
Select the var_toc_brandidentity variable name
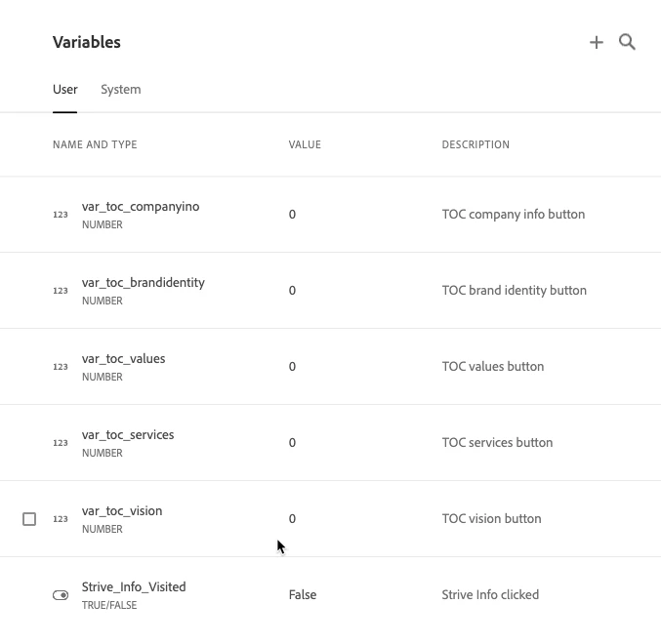[x=143, y=283]
